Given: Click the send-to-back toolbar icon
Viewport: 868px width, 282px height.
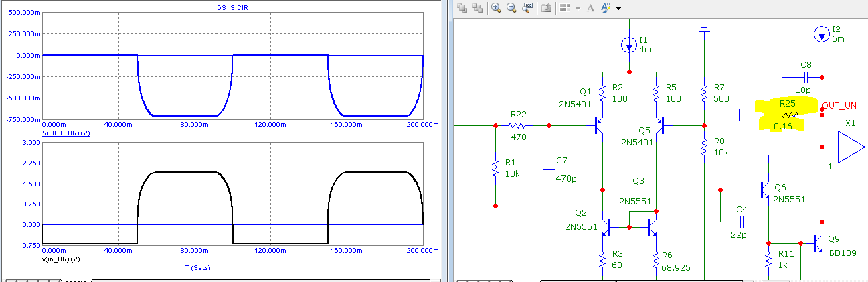Looking at the screenshot, I should coord(477,8).
